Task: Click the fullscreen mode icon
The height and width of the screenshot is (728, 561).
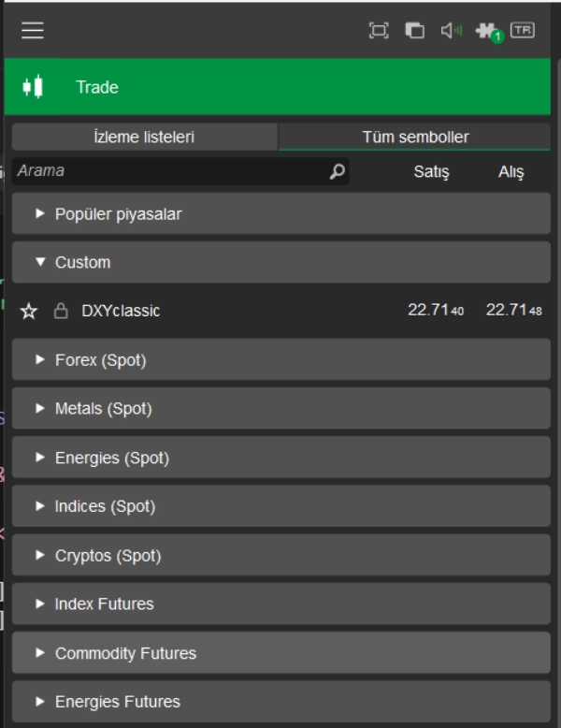Action: click(x=379, y=31)
